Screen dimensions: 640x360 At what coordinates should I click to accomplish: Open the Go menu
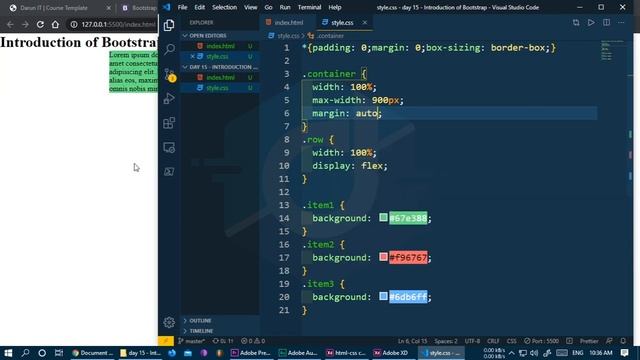[268, 7]
